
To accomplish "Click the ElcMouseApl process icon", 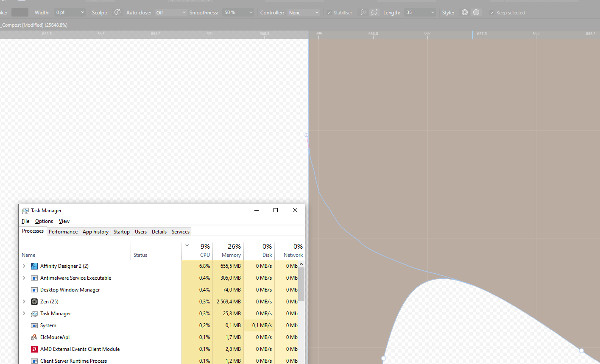I will 34,337.
